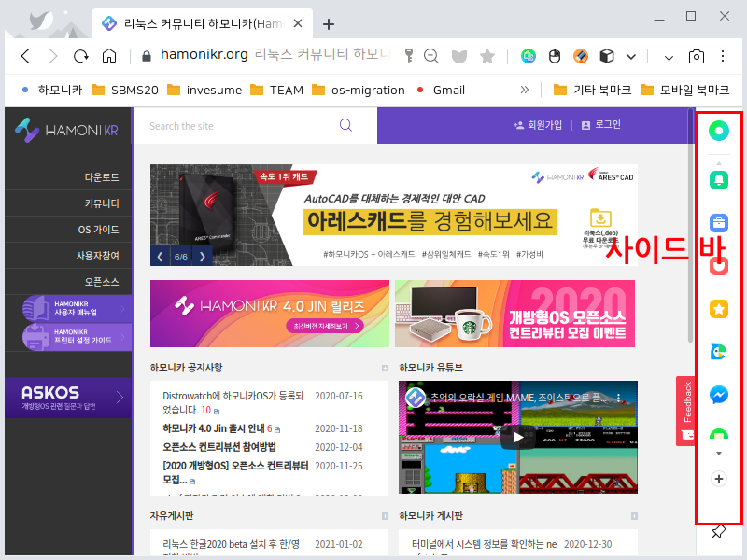Expand more sidebar apps with down arrow
Screen dimensions: 747x560
[719, 453]
